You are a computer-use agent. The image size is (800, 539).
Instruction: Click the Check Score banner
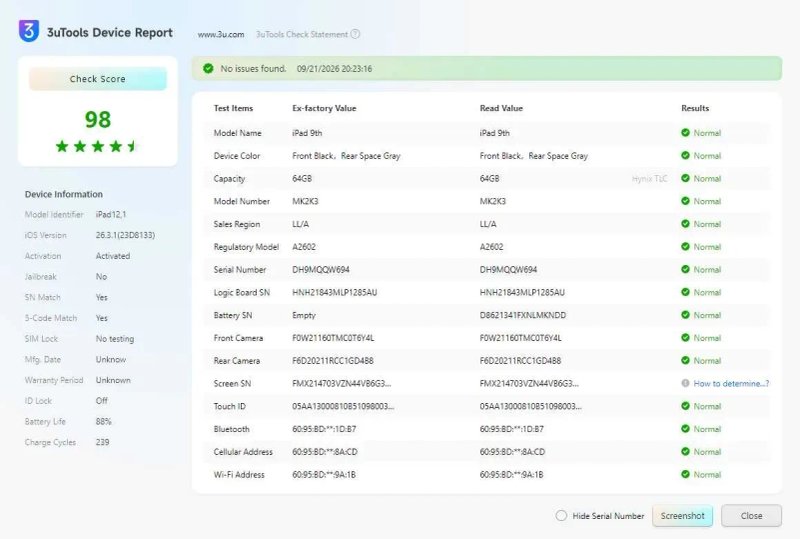click(97, 79)
